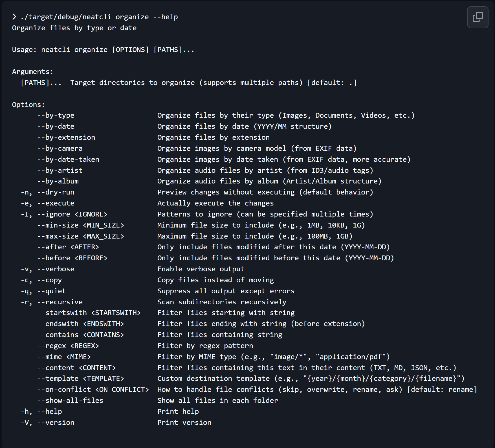
Task: Click the Usage line text
Action: (103, 50)
